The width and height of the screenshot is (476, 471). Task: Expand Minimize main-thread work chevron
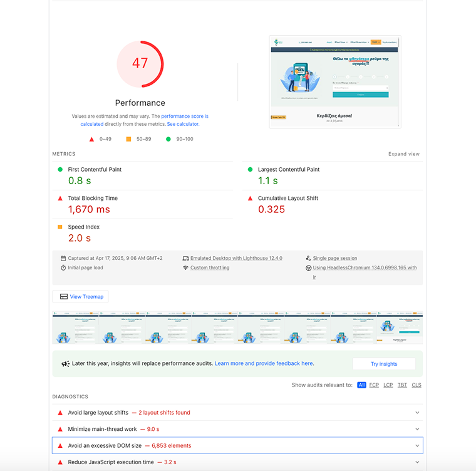(x=417, y=429)
